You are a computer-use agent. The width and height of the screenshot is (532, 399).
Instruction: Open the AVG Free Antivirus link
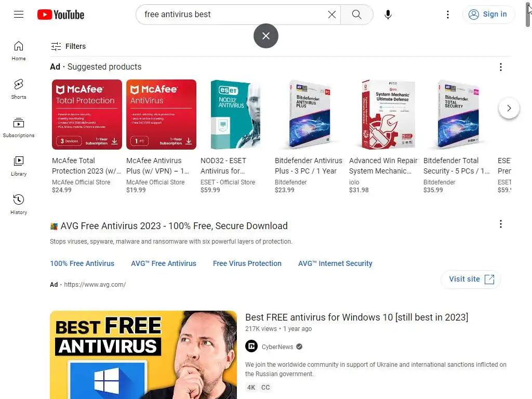point(164,263)
